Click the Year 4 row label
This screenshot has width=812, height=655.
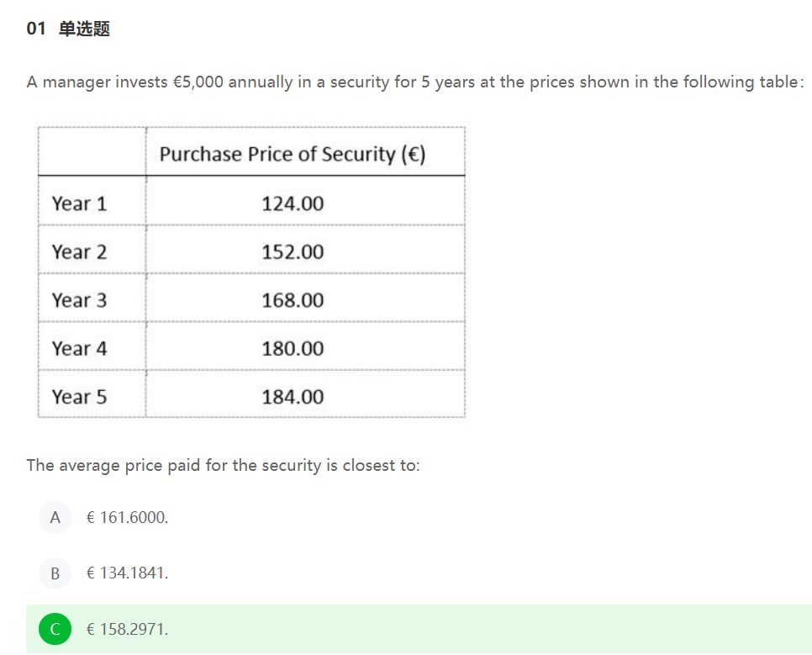tap(79, 348)
